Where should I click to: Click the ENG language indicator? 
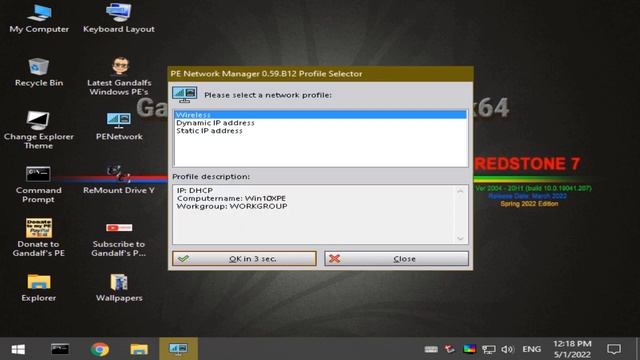[531, 349]
